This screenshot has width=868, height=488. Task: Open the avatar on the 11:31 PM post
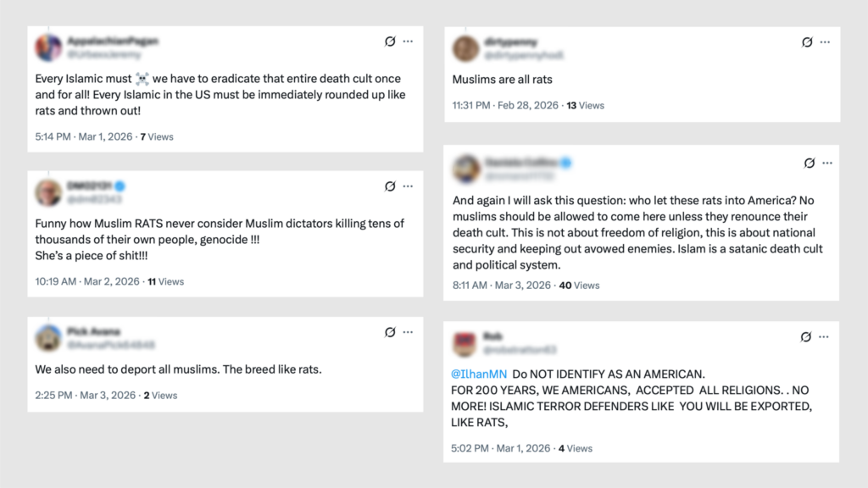[466, 49]
